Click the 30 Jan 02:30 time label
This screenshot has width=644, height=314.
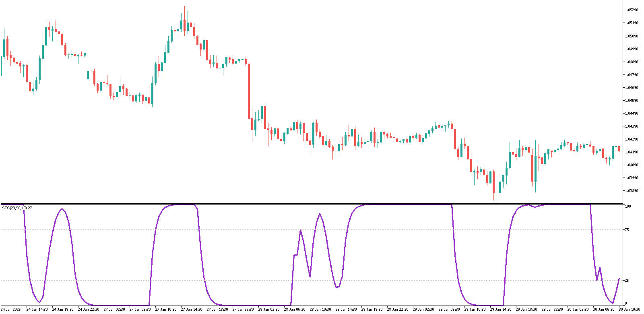coord(578,310)
